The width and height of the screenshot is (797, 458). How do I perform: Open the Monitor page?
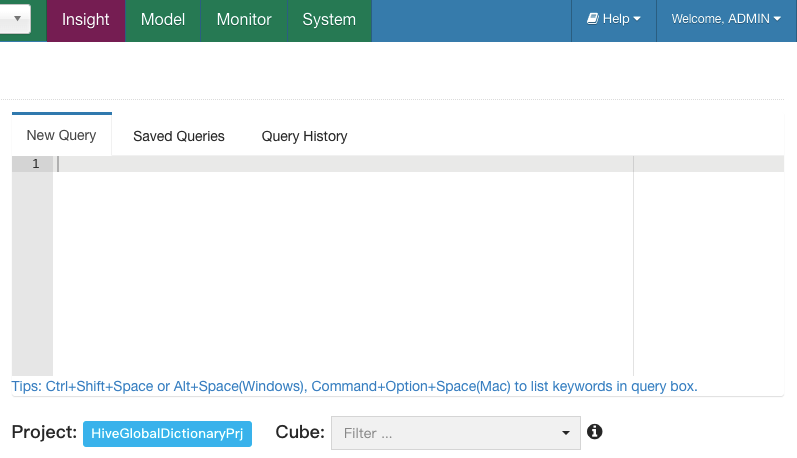[x=244, y=19]
